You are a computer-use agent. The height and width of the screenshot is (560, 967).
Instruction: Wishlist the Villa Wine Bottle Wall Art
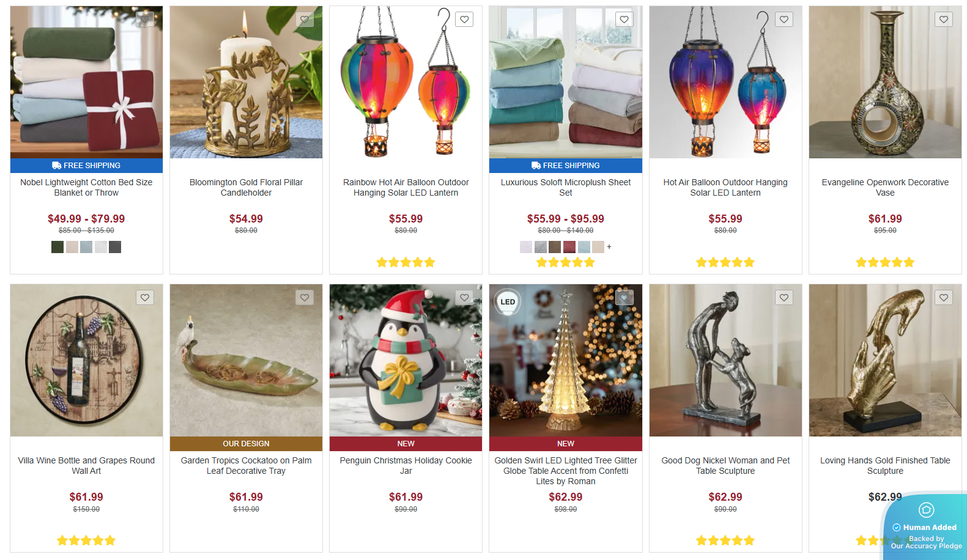(145, 298)
